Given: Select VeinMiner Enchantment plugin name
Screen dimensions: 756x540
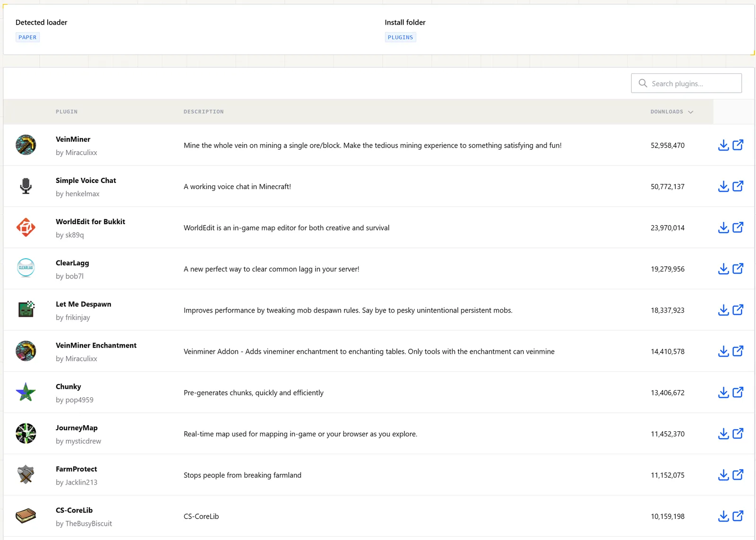Looking at the screenshot, I should pyautogui.click(x=96, y=345).
